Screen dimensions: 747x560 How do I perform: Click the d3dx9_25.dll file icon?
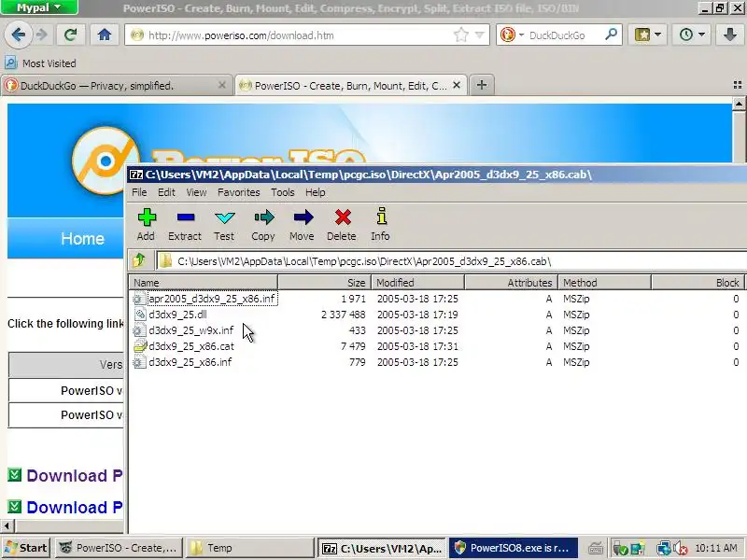pos(139,315)
